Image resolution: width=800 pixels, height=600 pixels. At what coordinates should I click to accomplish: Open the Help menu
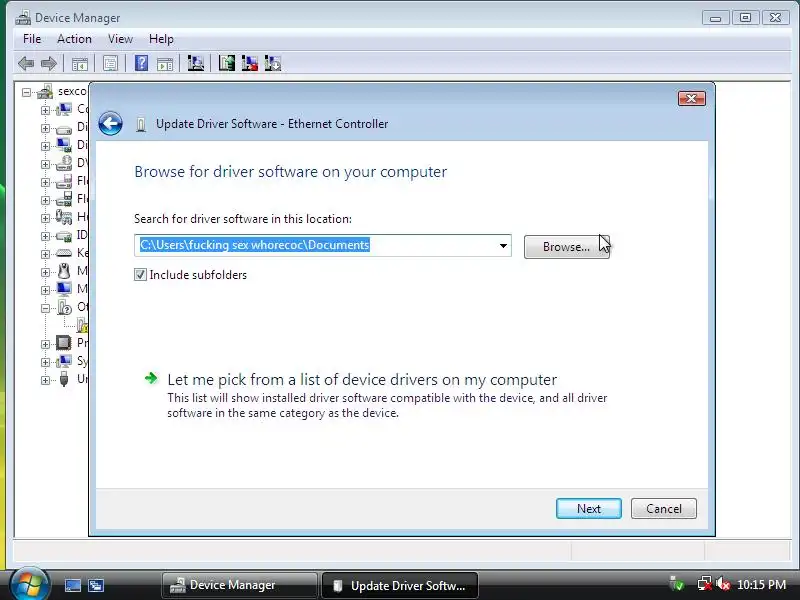161,39
